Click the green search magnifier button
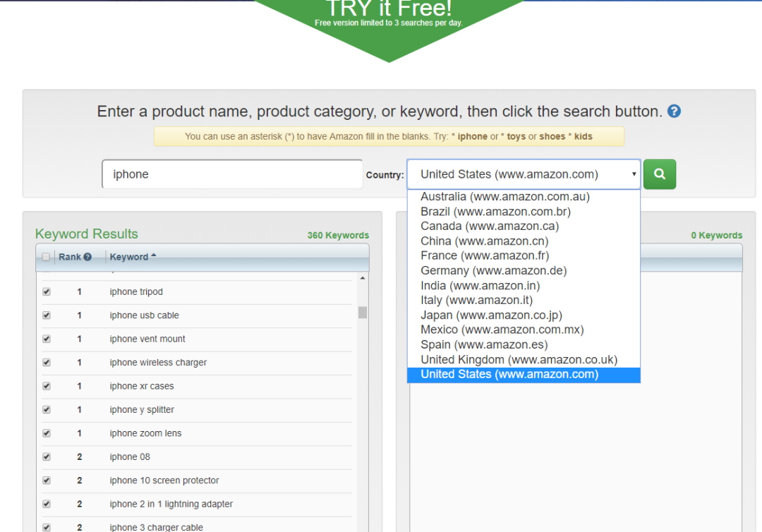The height and width of the screenshot is (532, 762). 659,174
